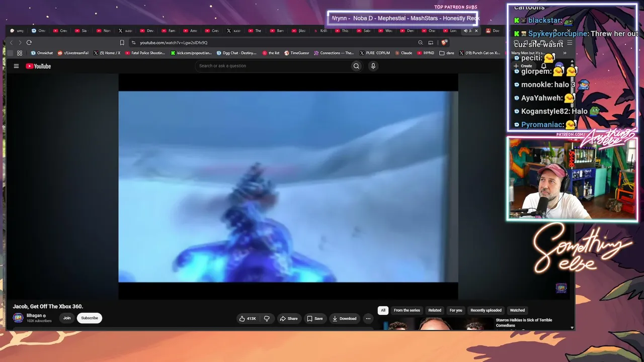Image resolution: width=644 pixels, height=362 pixels.
Task: Bookmark this page using the bookmark icon
Action: (122, 43)
